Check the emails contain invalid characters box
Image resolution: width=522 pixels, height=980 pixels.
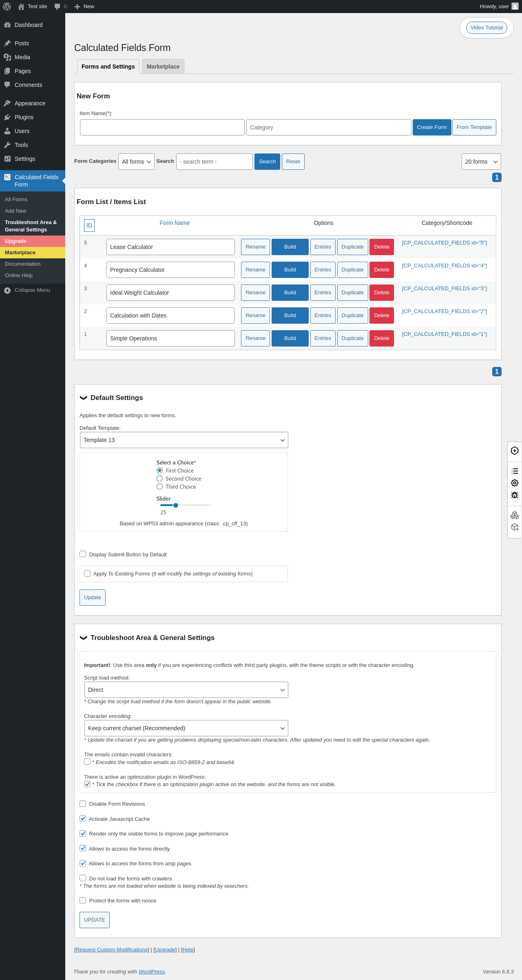[87, 762]
